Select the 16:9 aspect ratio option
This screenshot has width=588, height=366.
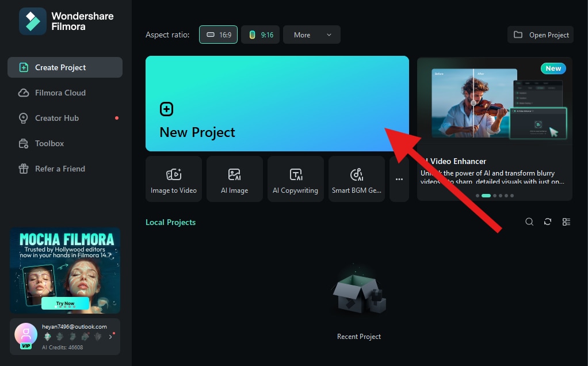click(218, 35)
